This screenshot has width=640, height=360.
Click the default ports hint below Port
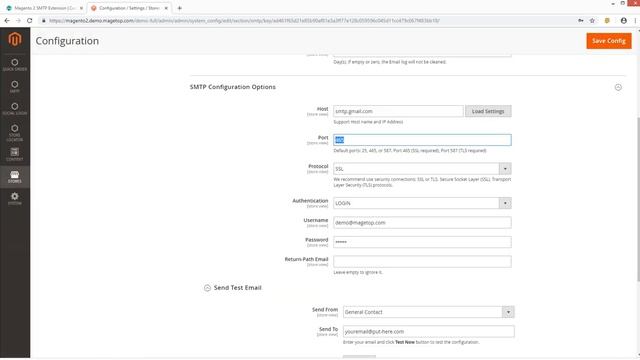(x=410, y=151)
